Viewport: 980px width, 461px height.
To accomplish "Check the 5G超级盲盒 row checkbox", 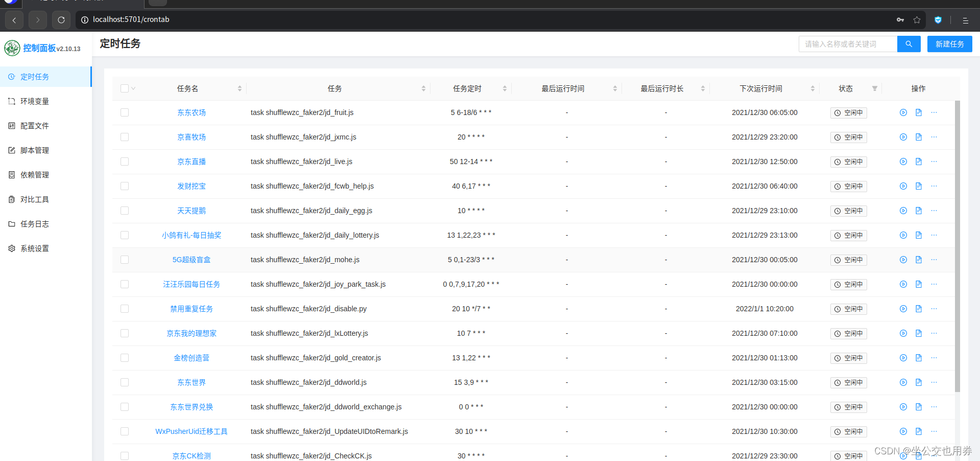I will point(125,260).
